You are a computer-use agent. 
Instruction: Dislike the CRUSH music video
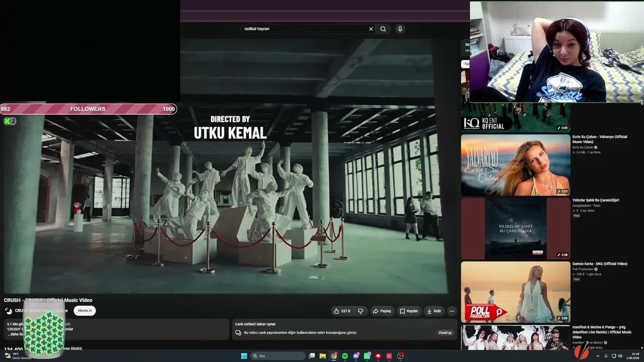click(x=361, y=311)
